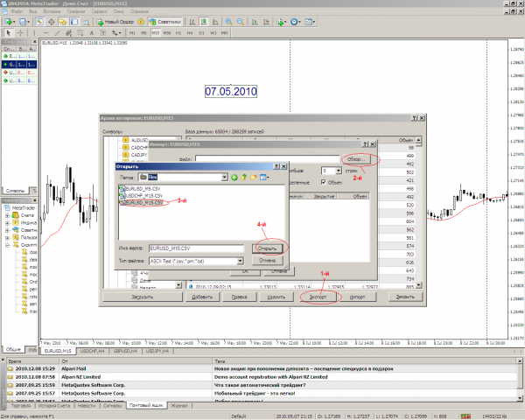
Task: Select the Fibonacci retracement tool
Action: click(80, 33)
